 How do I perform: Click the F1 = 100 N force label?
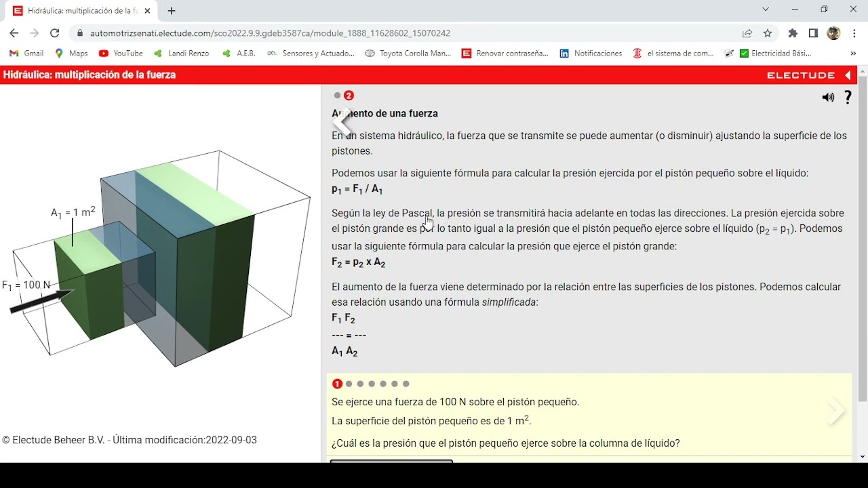(26, 285)
